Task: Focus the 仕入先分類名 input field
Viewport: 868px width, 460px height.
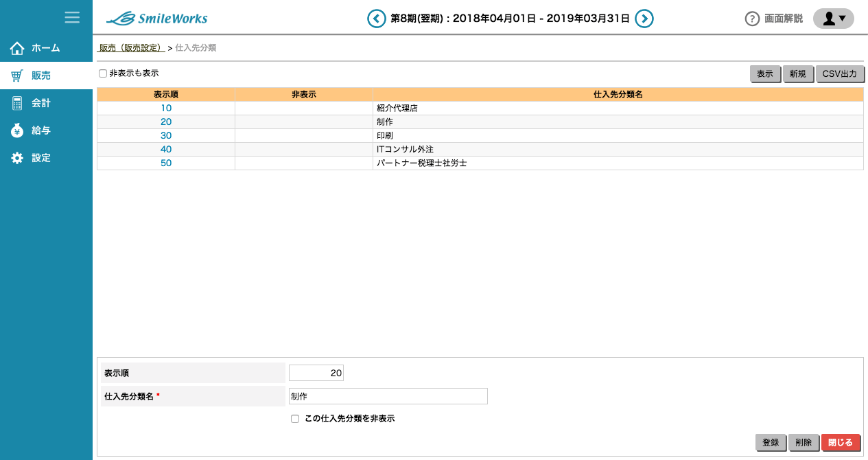Action: coord(388,396)
